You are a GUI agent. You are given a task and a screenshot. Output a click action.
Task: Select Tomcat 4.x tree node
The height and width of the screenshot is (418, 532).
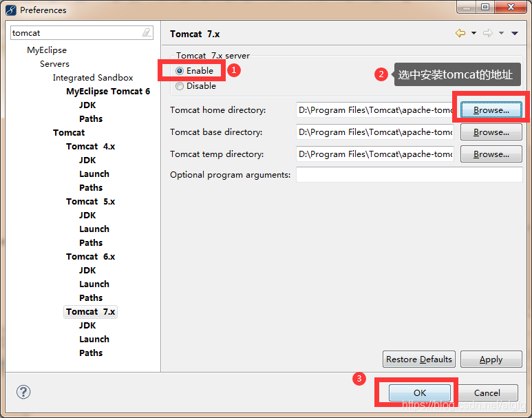click(91, 147)
